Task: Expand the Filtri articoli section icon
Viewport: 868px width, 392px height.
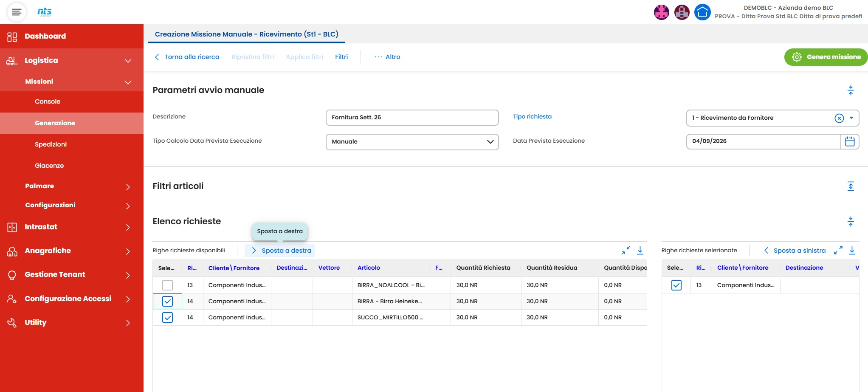Action: point(851,186)
